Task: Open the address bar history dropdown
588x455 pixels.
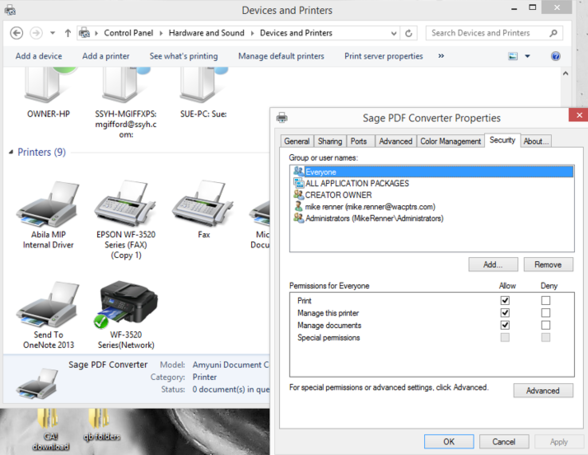Action: pos(394,33)
